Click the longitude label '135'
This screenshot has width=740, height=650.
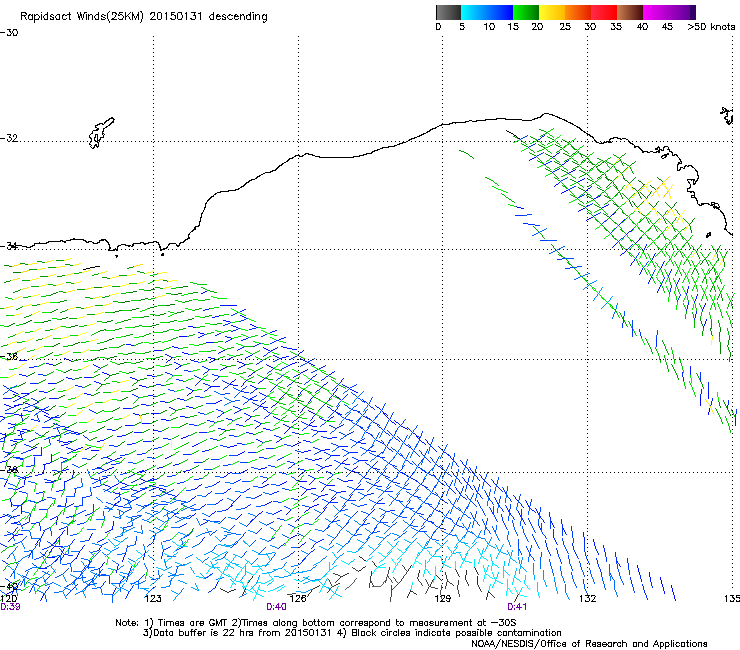(x=732, y=599)
